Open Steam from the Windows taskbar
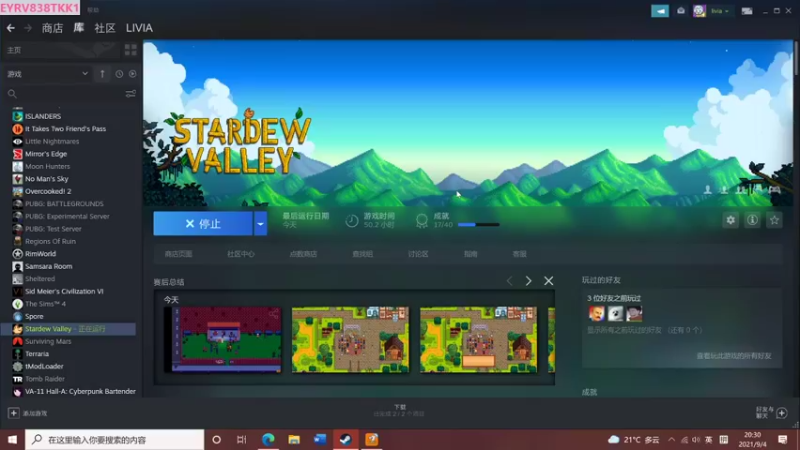The height and width of the screenshot is (450, 800). (x=345, y=439)
